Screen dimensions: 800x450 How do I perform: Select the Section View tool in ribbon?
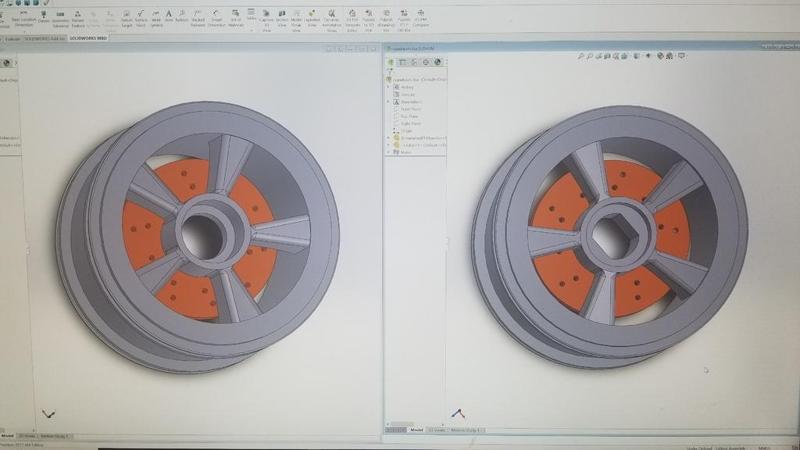point(282,19)
